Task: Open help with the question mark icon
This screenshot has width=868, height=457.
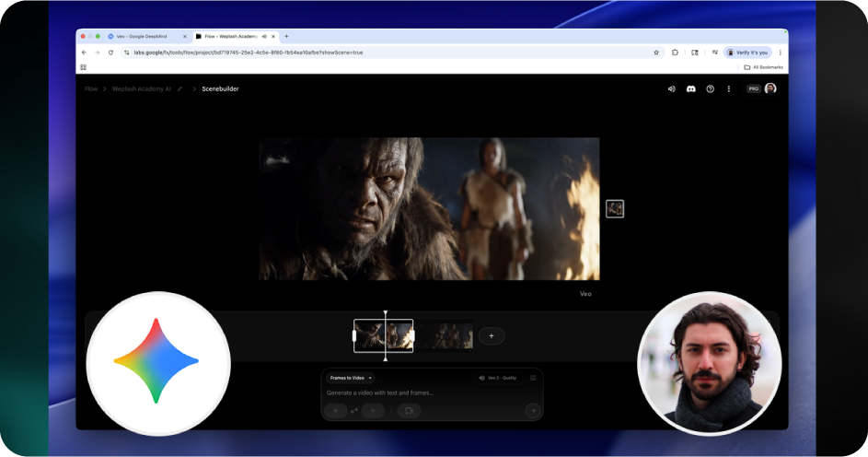Action: pyautogui.click(x=711, y=88)
